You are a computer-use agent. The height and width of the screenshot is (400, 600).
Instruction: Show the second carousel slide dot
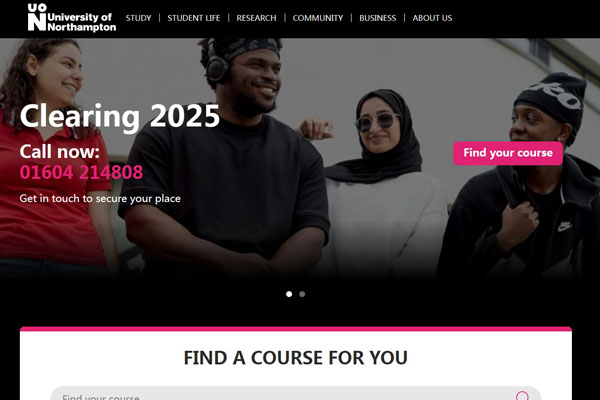[x=302, y=294]
